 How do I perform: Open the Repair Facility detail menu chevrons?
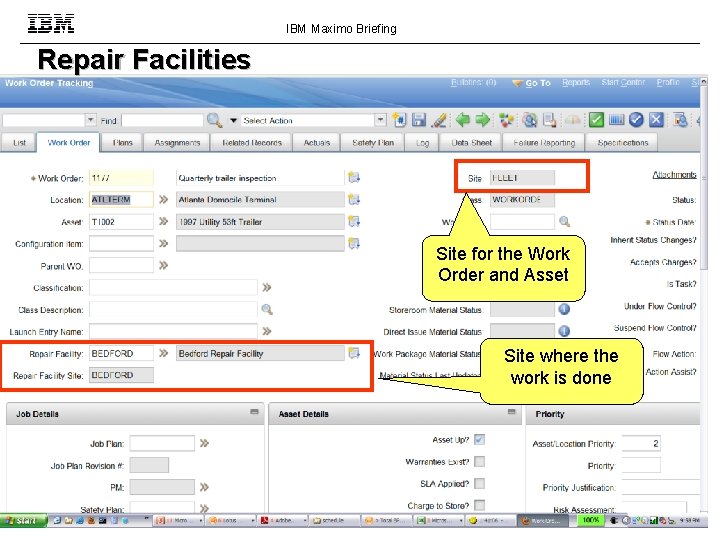pyautogui.click(x=163, y=353)
